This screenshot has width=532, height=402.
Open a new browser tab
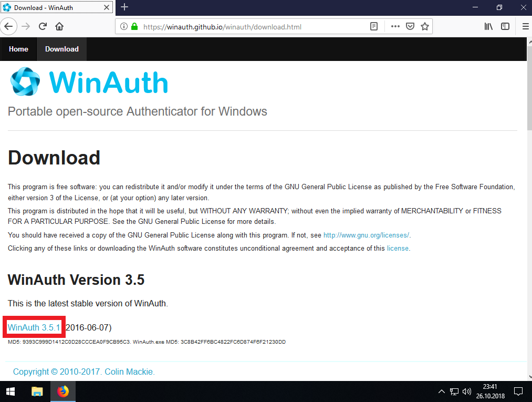click(x=124, y=7)
